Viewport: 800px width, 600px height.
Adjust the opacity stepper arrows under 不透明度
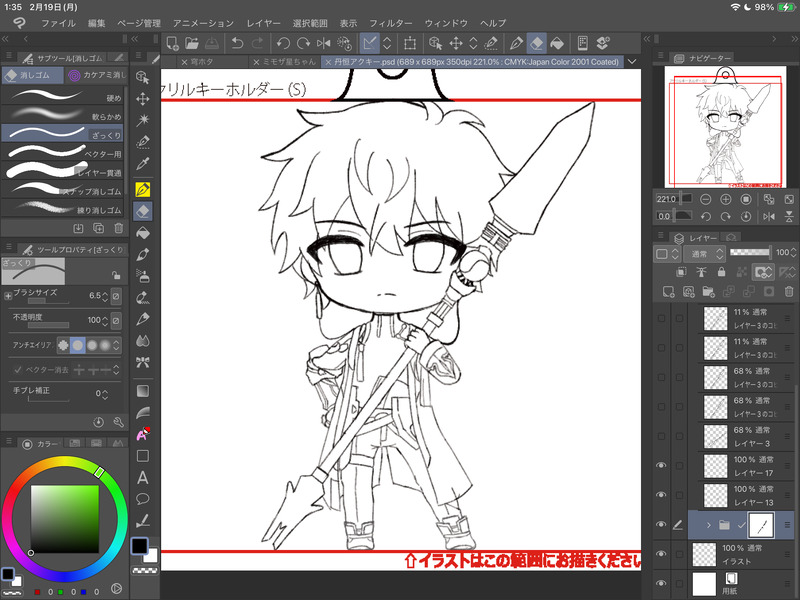[x=105, y=320]
